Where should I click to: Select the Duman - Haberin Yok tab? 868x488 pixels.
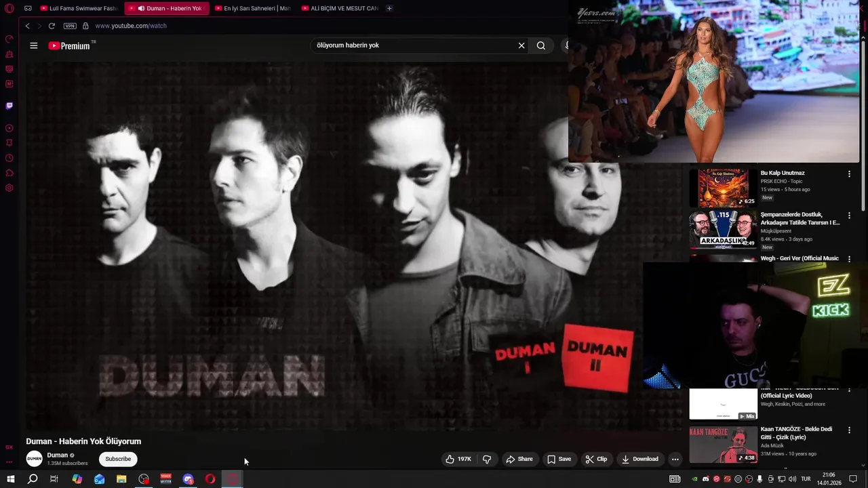[168, 8]
